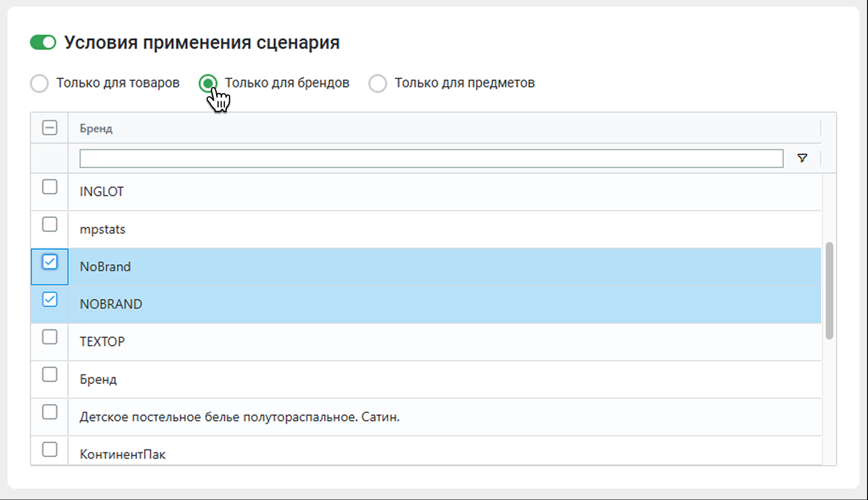Click the mpstats row name
The height and width of the screenshot is (500, 868).
pos(103,229)
